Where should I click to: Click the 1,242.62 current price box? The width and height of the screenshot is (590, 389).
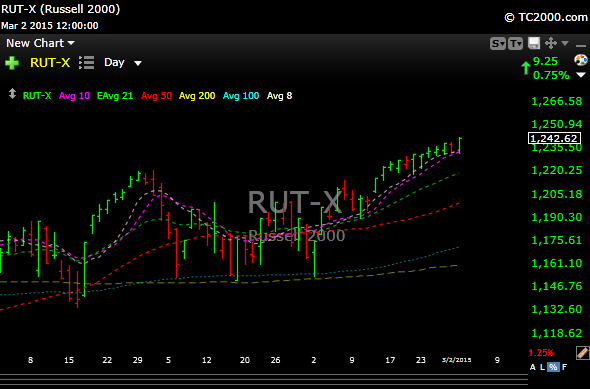[554, 138]
